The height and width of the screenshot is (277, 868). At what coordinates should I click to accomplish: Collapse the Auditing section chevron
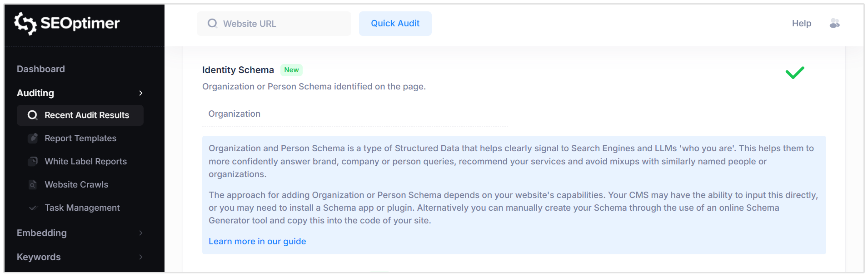[141, 93]
